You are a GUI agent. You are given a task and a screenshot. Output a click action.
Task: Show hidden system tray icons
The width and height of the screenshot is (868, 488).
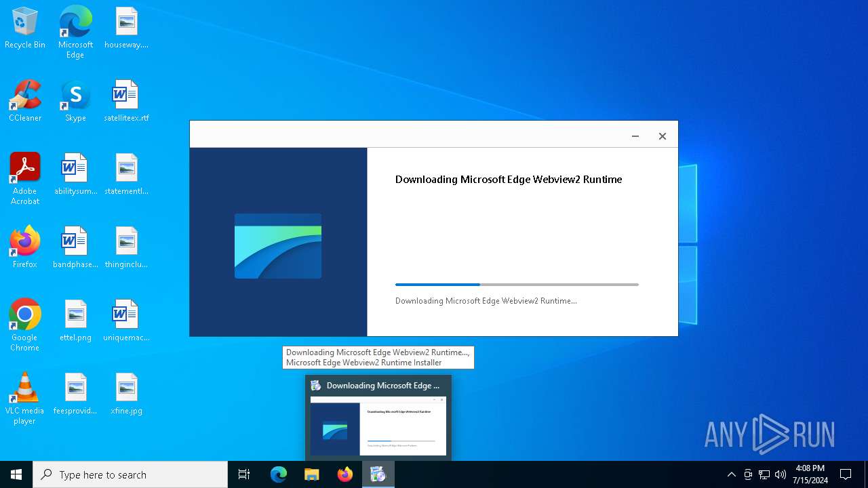coord(731,474)
